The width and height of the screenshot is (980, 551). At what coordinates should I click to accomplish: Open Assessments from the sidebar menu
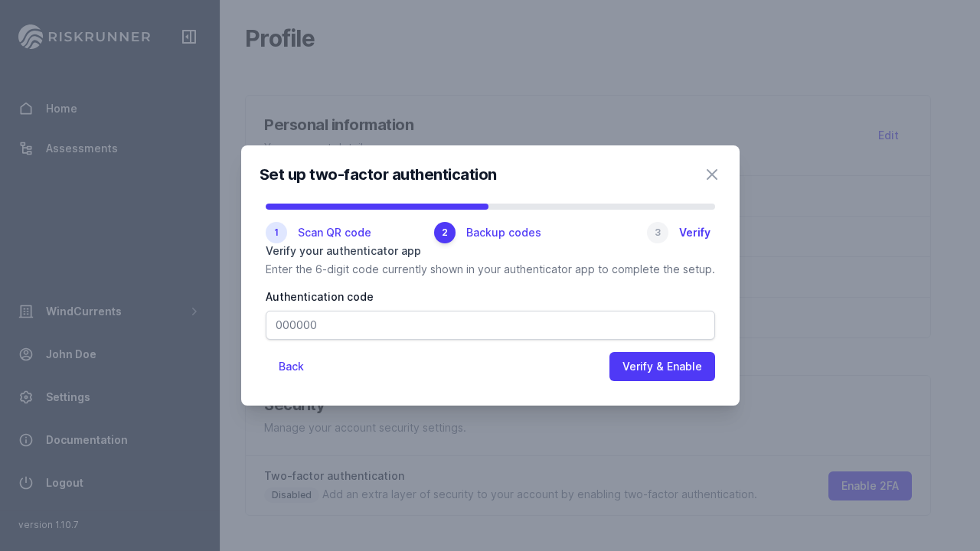81,148
